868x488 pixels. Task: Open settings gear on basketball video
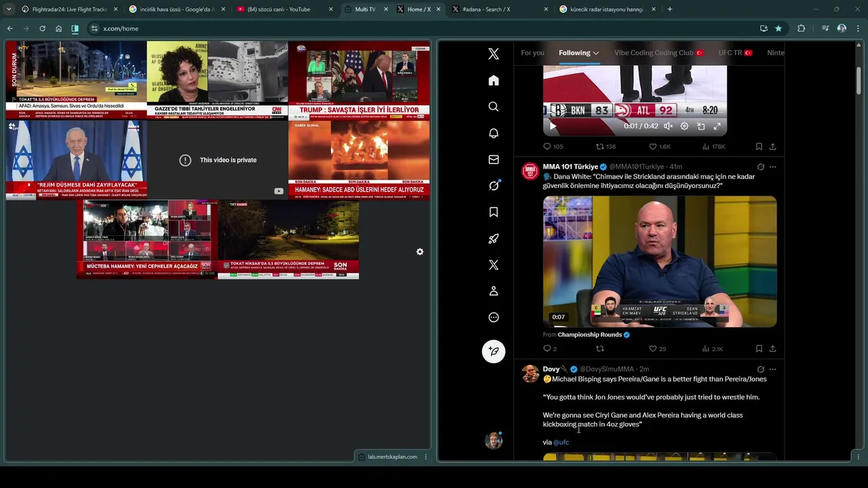[x=684, y=126]
